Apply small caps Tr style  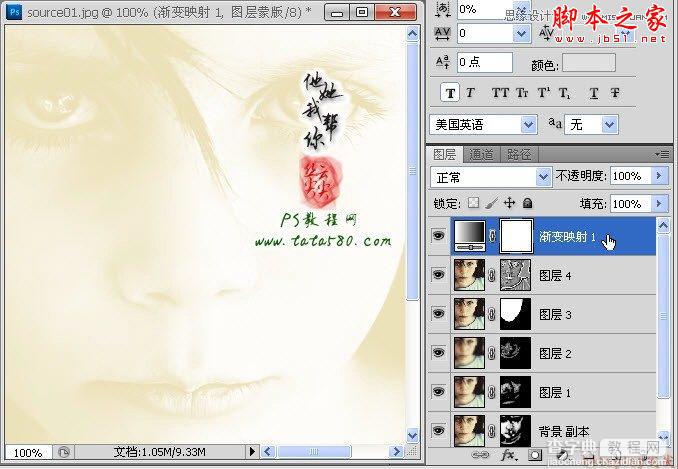pos(522,93)
